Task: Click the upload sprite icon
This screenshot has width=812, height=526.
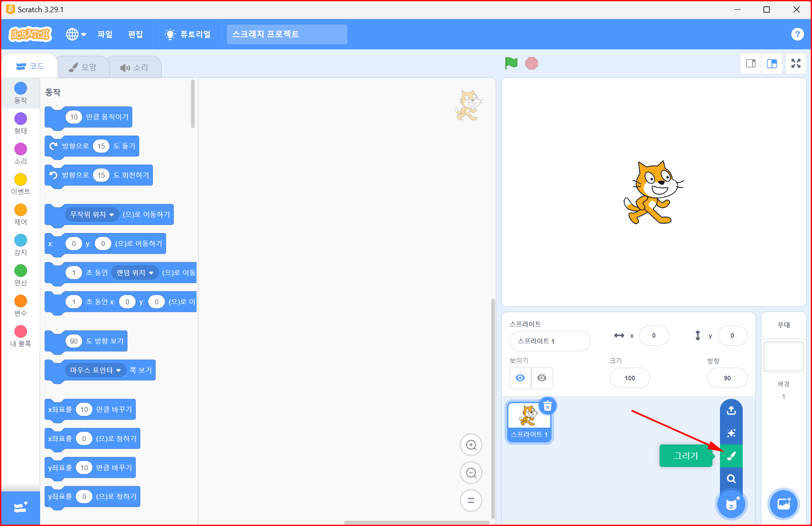Action: coord(731,410)
